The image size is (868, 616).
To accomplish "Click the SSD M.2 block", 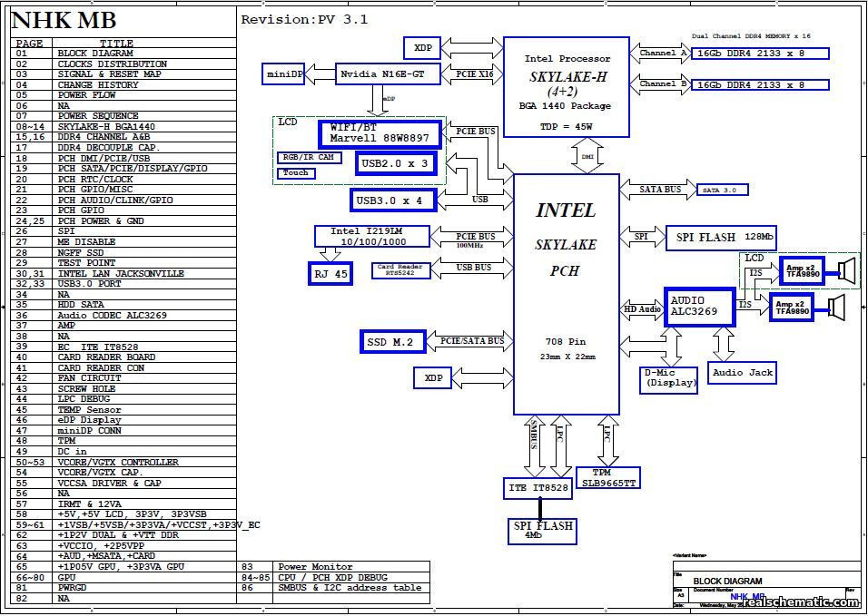I will [391, 342].
